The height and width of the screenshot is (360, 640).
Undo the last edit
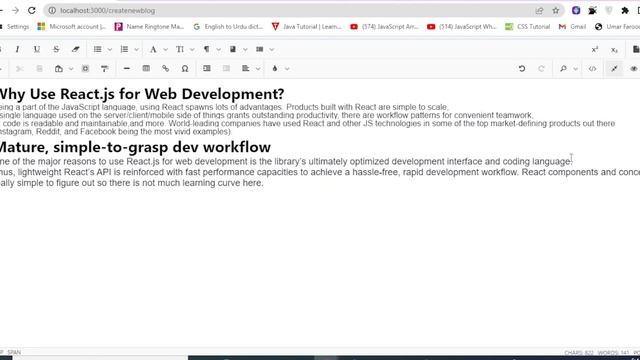522,69
